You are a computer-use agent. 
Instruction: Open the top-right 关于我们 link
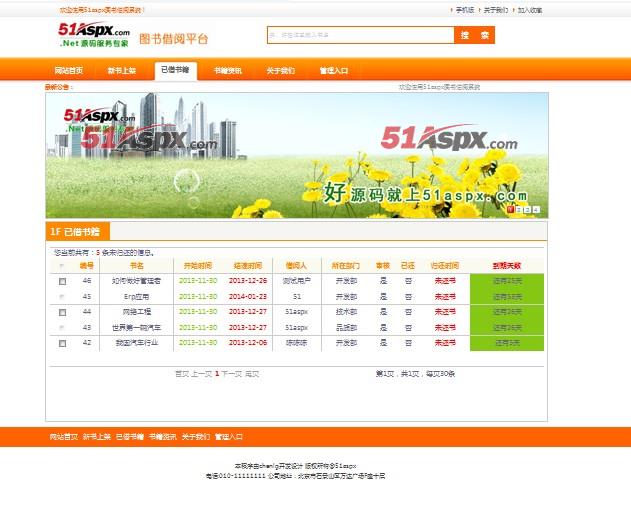point(496,10)
